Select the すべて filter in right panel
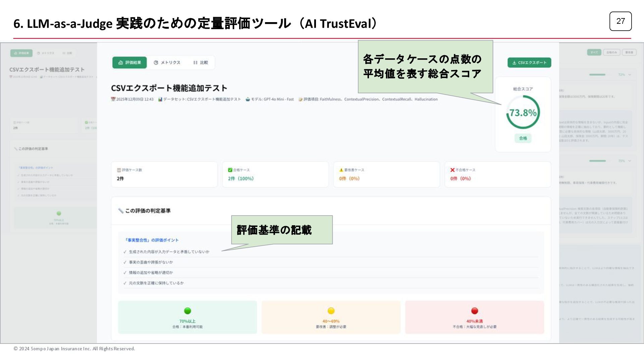Screen dimensions: 644x362 [x=594, y=52]
